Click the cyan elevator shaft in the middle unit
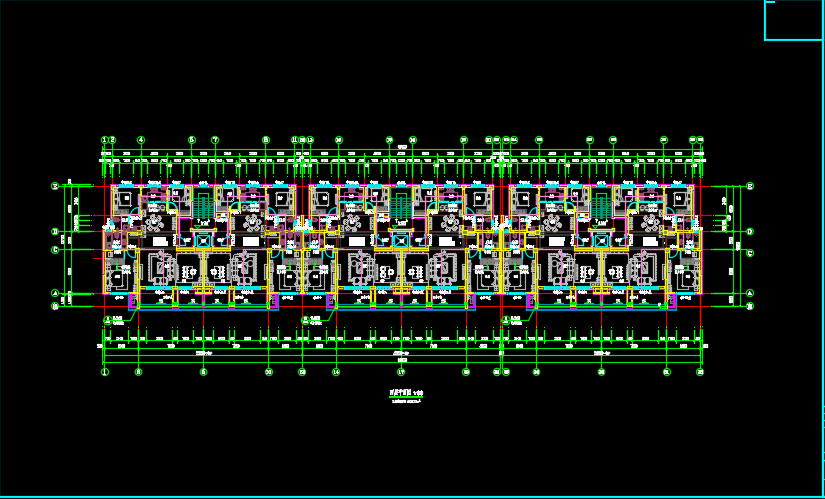This screenshot has height=499, width=825. 401,240
